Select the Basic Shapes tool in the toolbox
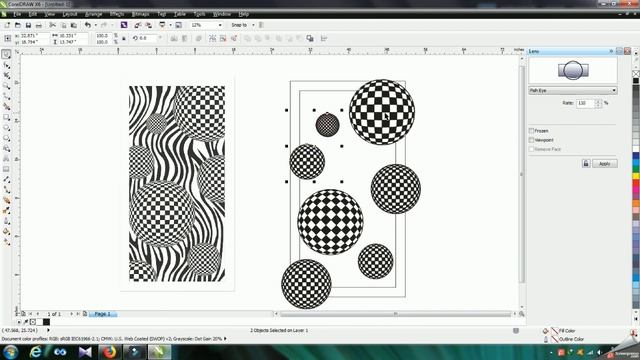This screenshot has width=640, height=360. point(6,149)
